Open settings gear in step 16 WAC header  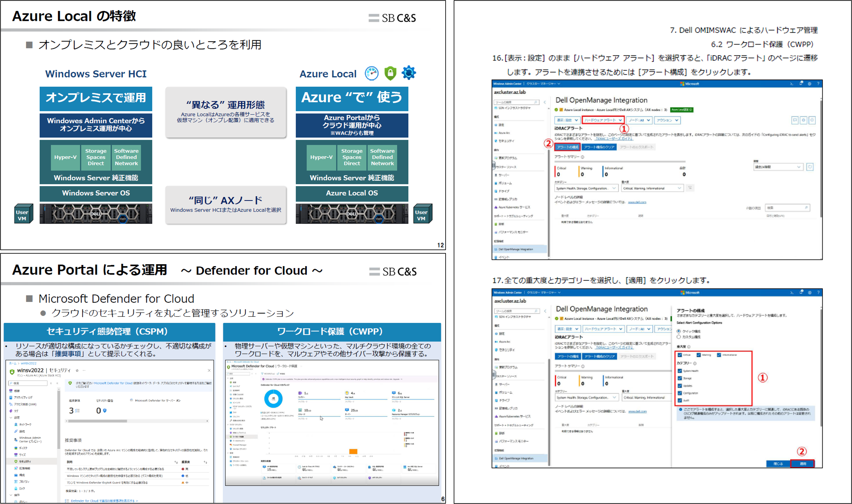click(x=809, y=84)
